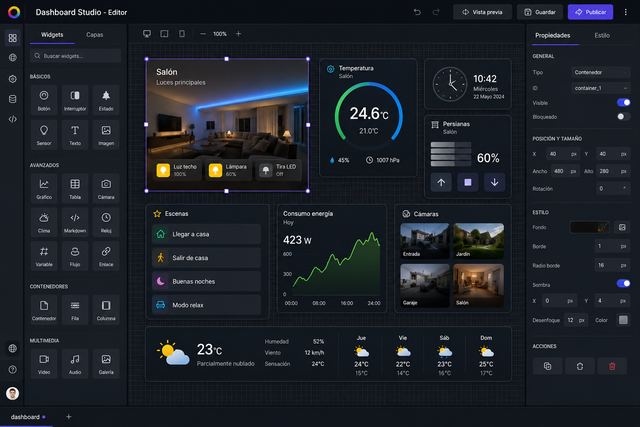Select the Texto widget

coord(75,134)
